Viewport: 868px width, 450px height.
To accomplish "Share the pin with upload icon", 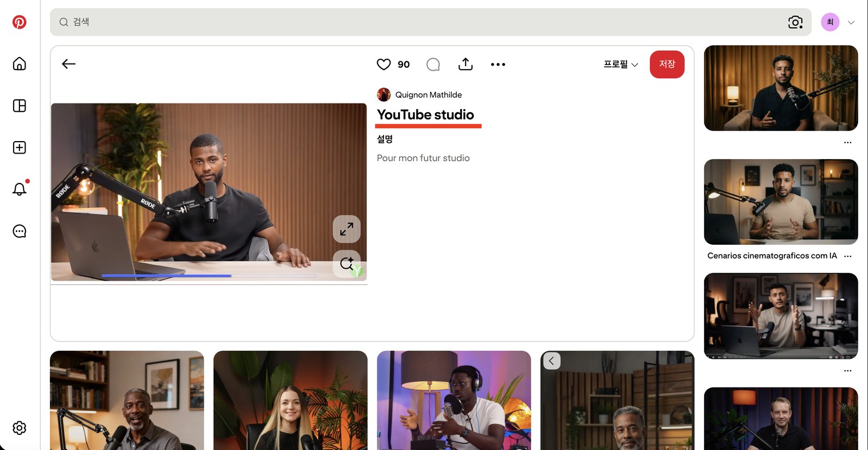I will 465,64.
